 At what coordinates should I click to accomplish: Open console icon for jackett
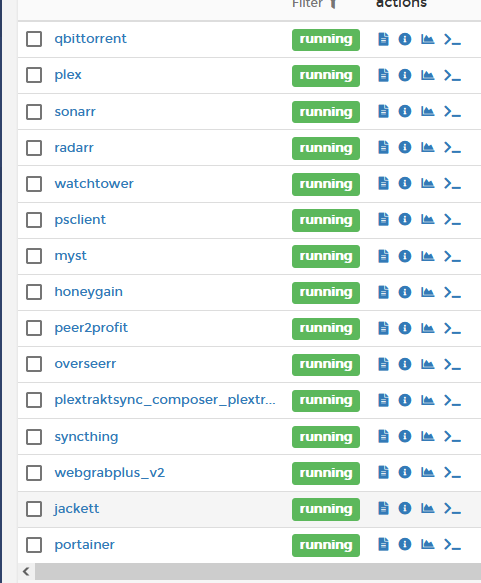tap(452, 508)
